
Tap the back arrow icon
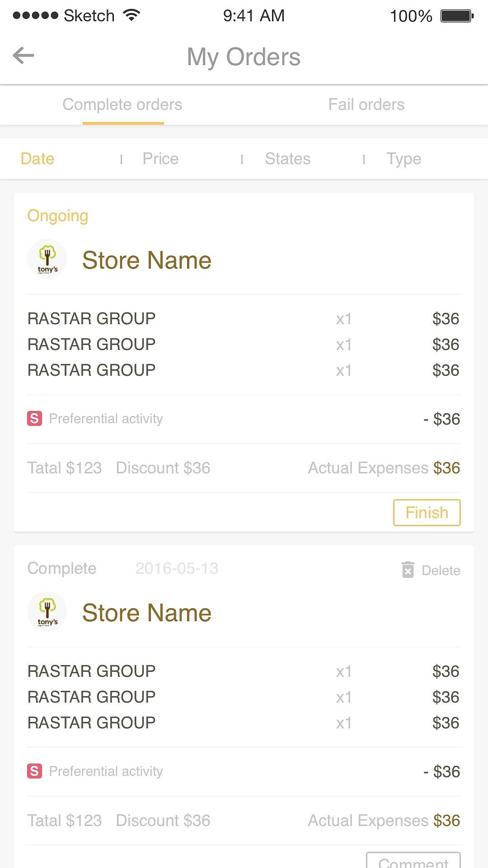(23, 56)
